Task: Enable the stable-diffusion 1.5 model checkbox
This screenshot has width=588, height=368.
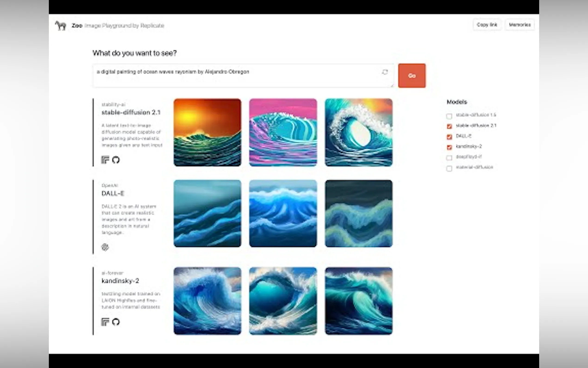Action: tap(449, 116)
